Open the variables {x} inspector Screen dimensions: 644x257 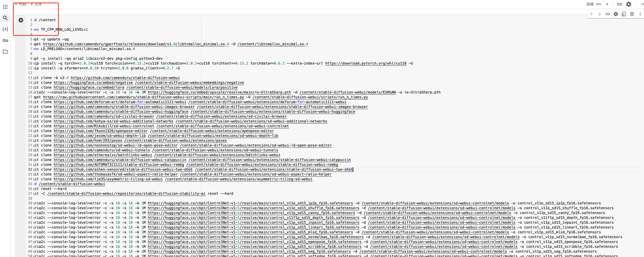5,29
